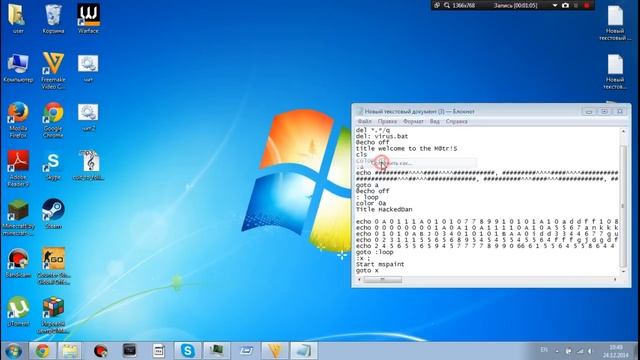Image resolution: width=640 pixels, height=360 pixels.
Task: Click the 'del: virus.bat' line in Notepad
Action: point(382,136)
